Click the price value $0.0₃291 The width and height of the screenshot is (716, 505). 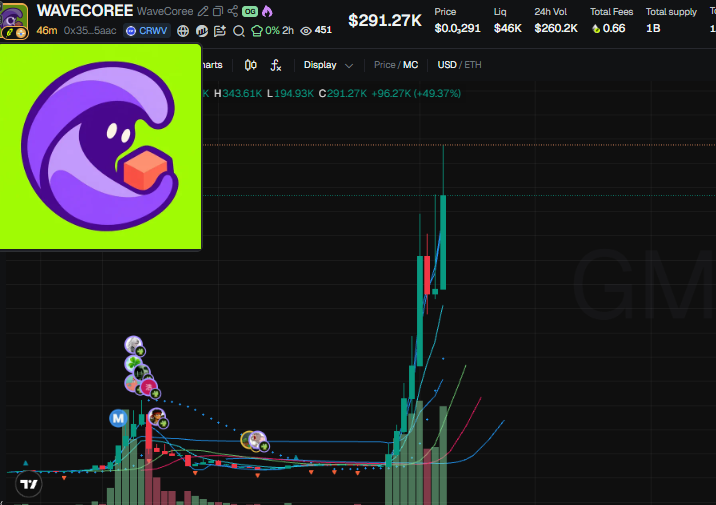[x=458, y=28]
